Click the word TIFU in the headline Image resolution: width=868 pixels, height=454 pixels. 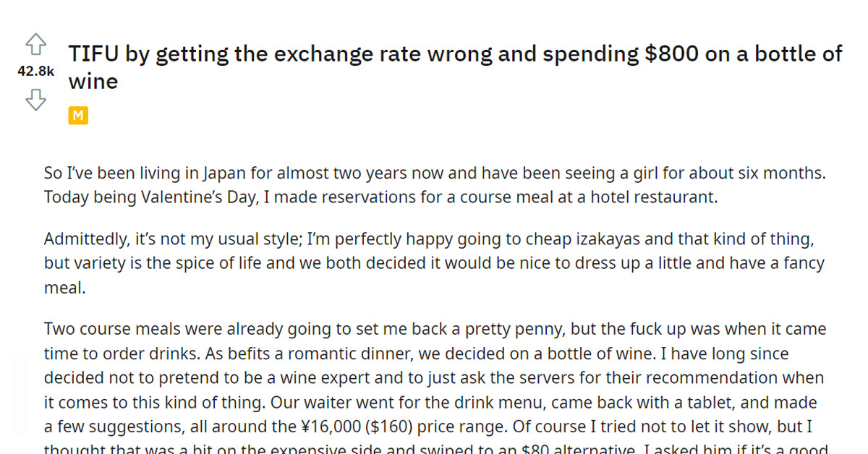click(93, 53)
